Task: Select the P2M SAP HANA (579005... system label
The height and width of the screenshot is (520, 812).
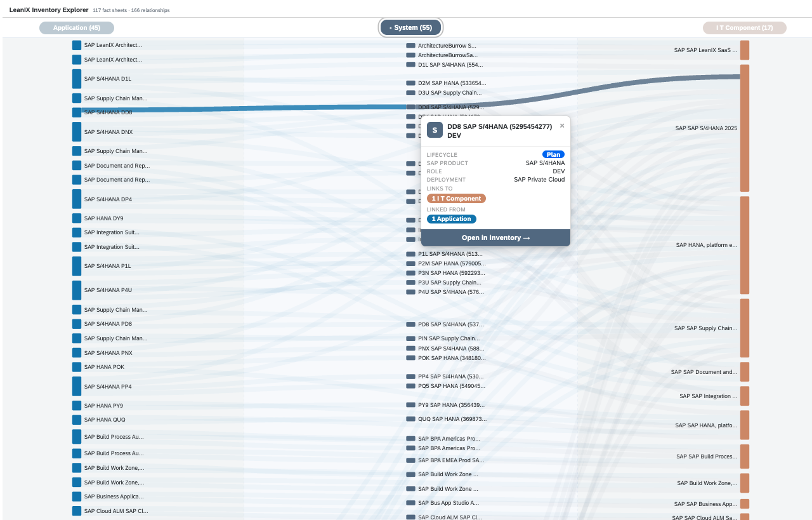Action: [452, 263]
